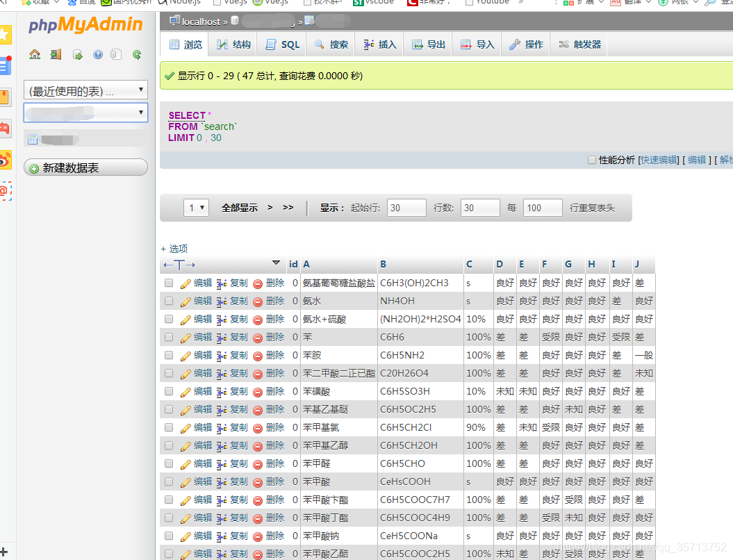The height and width of the screenshot is (560, 733).
Task: Click the copy icon for 苯二甲酸二正已酯 row
Action: (222, 374)
